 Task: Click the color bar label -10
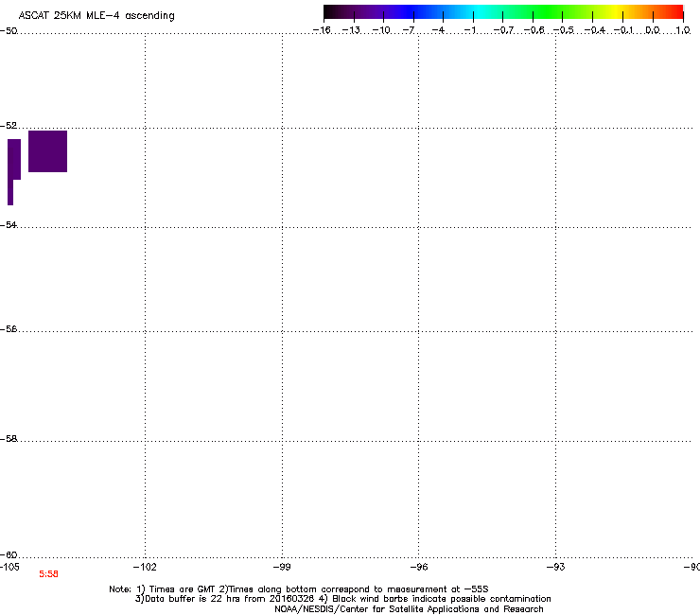point(381,30)
